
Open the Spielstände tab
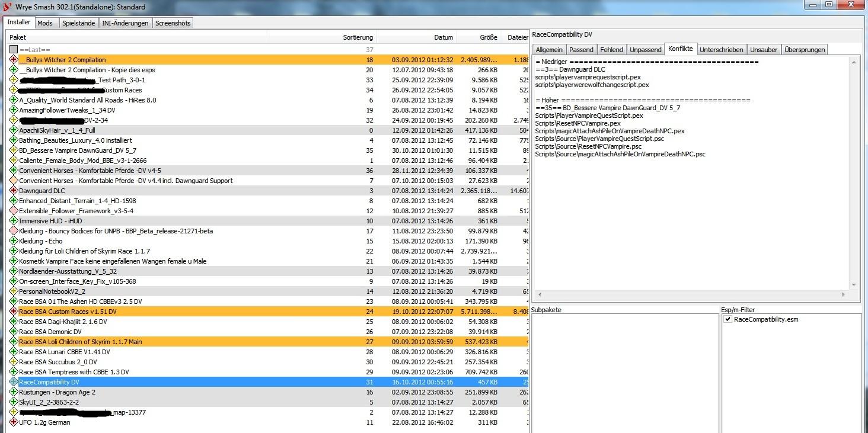78,23
